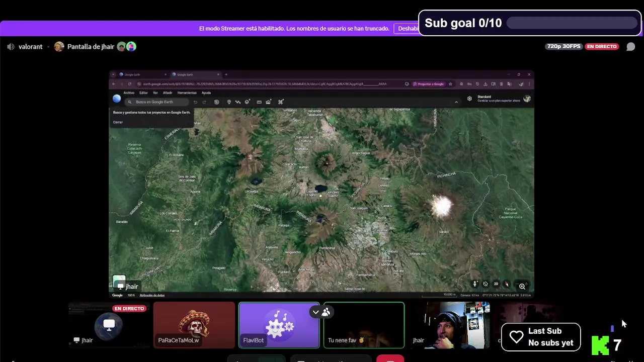Image resolution: width=644 pixels, height=362 pixels.
Task: Click the 'Parque Nacional Cayambe-Coca' map label
Action: tap(510, 213)
